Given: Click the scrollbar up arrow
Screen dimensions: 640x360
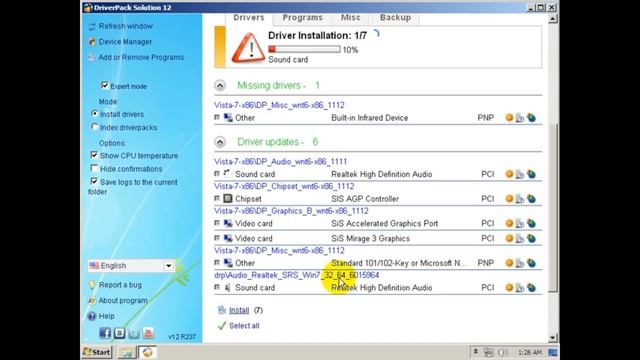Looking at the screenshot, I should click(553, 19).
